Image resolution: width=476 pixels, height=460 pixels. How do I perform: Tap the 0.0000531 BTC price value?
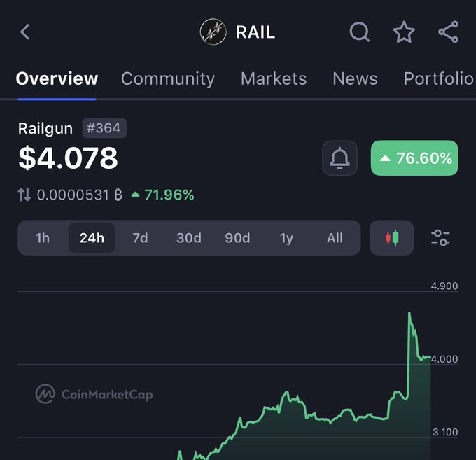(80, 195)
